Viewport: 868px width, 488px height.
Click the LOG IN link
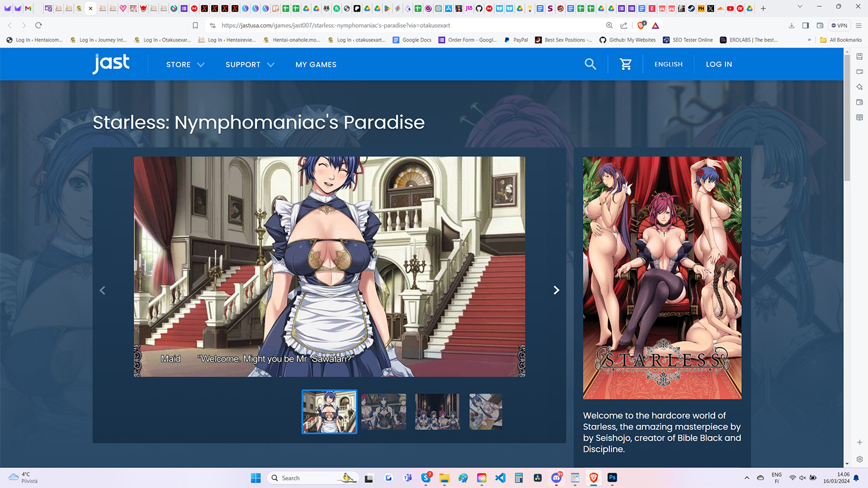pyautogui.click(x=719, y=64)
